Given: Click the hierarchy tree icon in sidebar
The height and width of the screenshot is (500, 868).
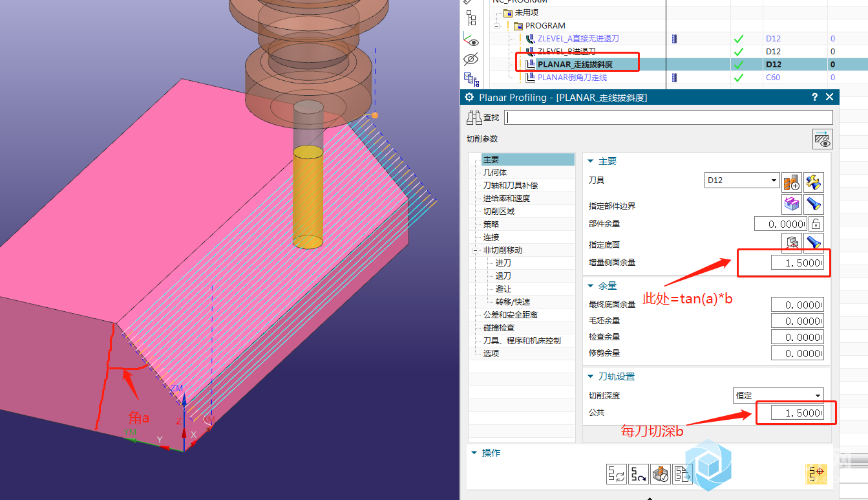Looking at the screenshot, I should 471,18.
